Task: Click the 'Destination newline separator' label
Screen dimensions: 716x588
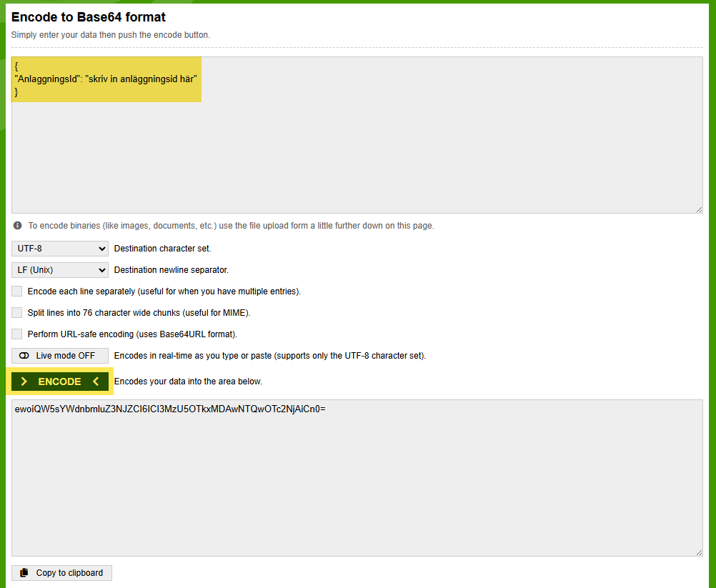Action: [x=171, y=270]
